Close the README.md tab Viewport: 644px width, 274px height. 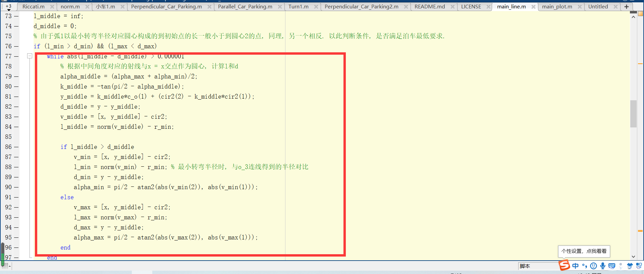452,7
